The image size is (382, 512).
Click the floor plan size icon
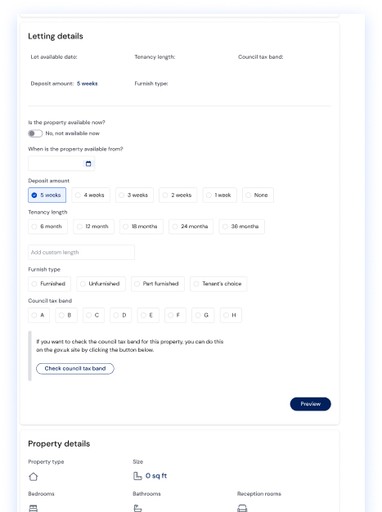pyautogui.click(x=137, y=476)
